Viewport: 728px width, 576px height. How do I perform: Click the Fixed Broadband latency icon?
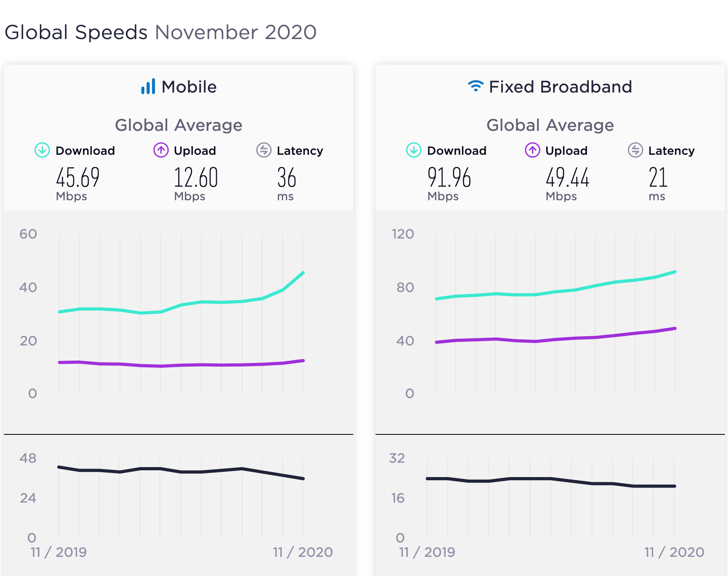pos(635,150)
